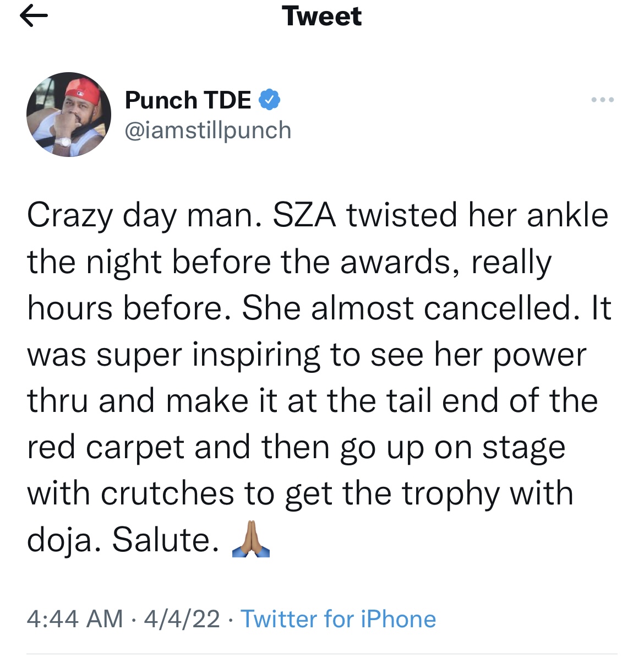Tap the 4/4/22 date
The width and height of the screenshot is (644, 657).
pyautogui.click(x=182, y=619)
